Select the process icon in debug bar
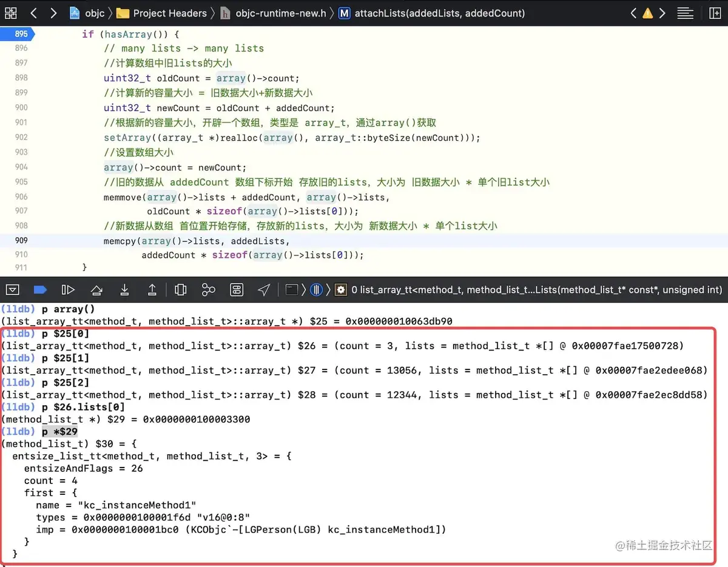The image size is (728, 567). [x=292, y=290]
